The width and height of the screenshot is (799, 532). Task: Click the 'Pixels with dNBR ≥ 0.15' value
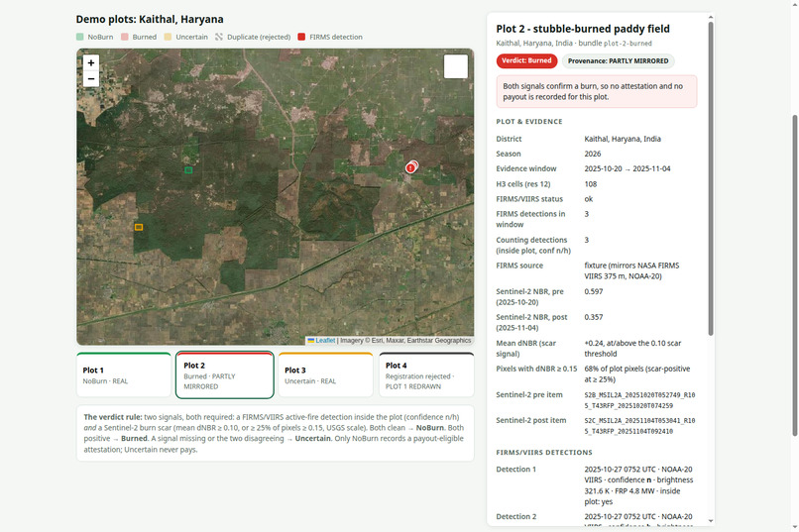coord(637,373)
